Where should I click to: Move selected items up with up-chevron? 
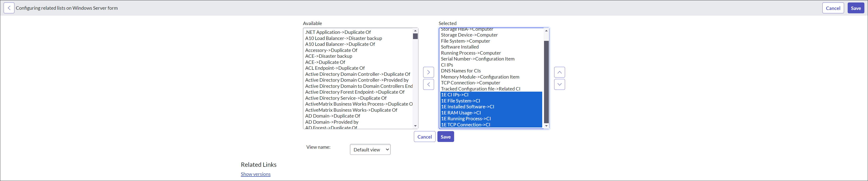point(559,72)
